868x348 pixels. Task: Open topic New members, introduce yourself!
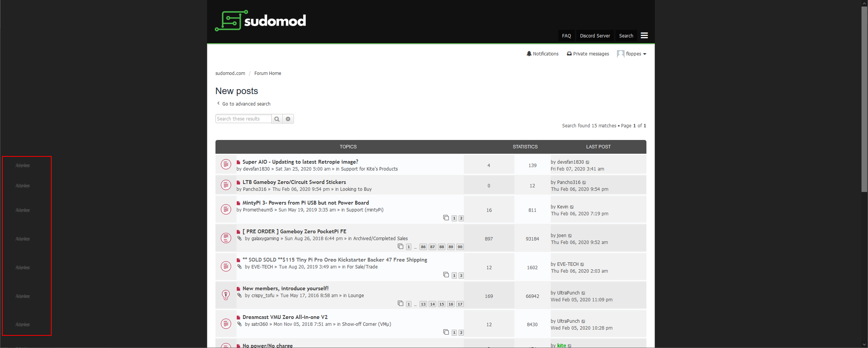point(286,288)
